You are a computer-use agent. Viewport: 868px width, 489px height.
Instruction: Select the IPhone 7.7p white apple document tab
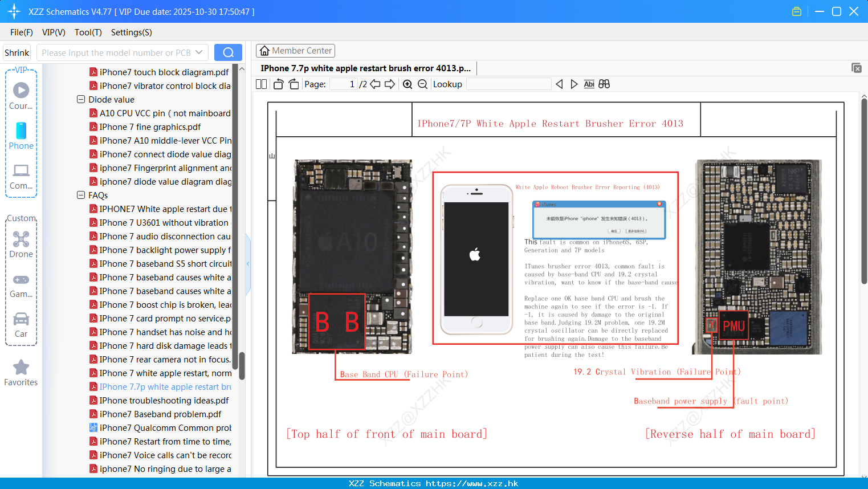click(366, 68)
